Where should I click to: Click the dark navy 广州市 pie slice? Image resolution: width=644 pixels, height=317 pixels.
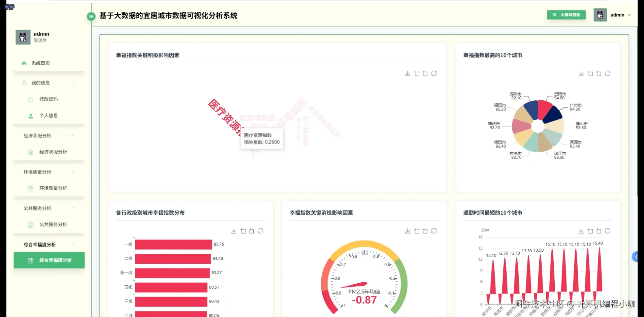point(552,115)
